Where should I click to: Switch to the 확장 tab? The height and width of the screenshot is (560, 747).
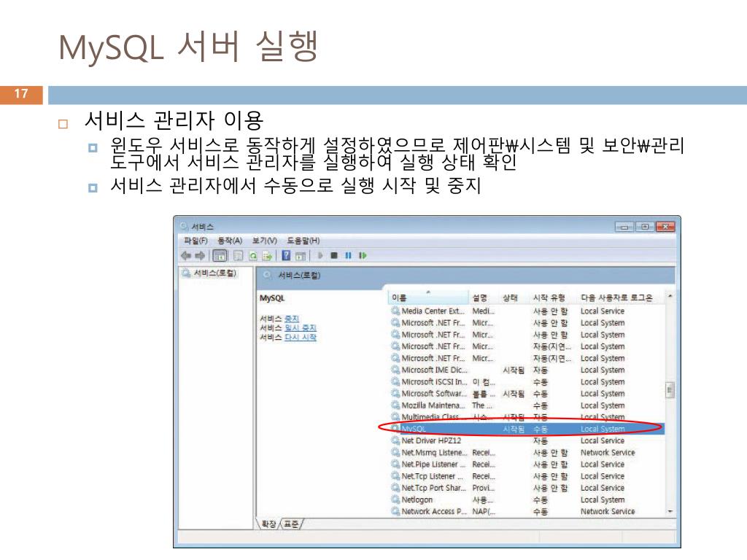coord(268,524)
